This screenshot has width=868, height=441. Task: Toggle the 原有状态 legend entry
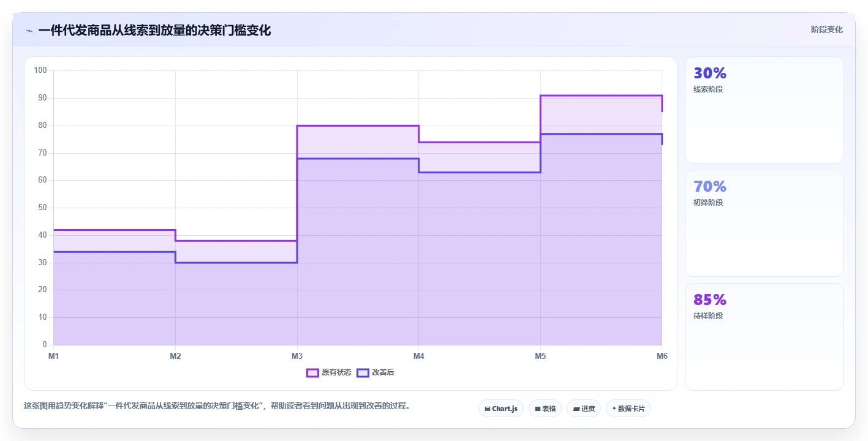pyautogui.click(x=329, y=372)
